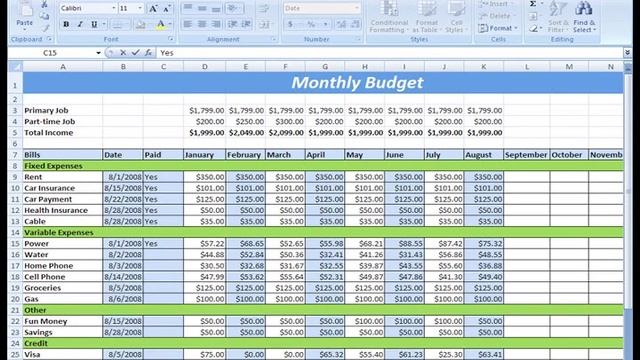Apply the Fill Color bucket
This screenshot has width=640, height=360.
click(141, 24)
